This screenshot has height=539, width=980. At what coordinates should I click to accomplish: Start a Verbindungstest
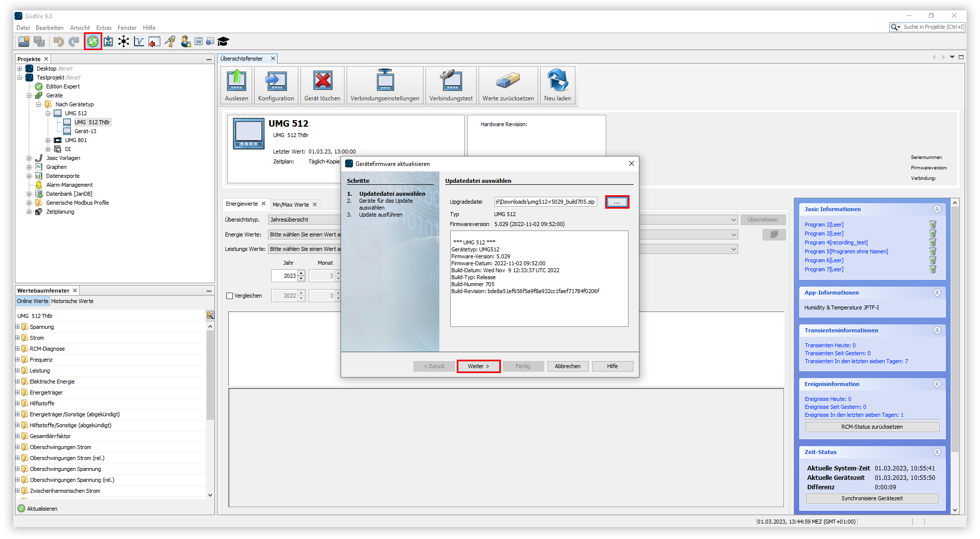pos(450,84)
